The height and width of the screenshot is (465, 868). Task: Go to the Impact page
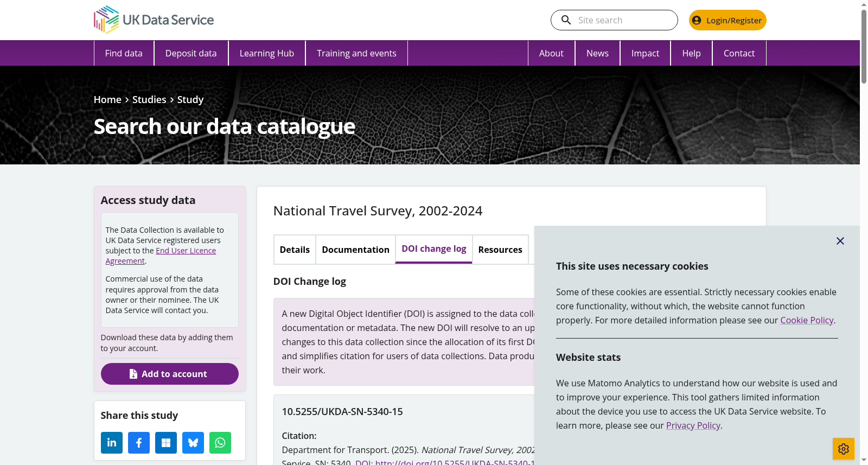(645, 53)
